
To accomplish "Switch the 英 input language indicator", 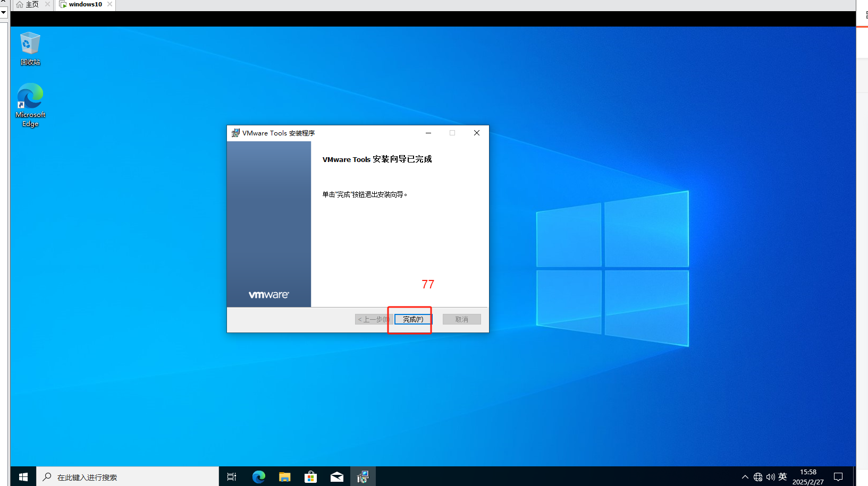I will 782,476.
